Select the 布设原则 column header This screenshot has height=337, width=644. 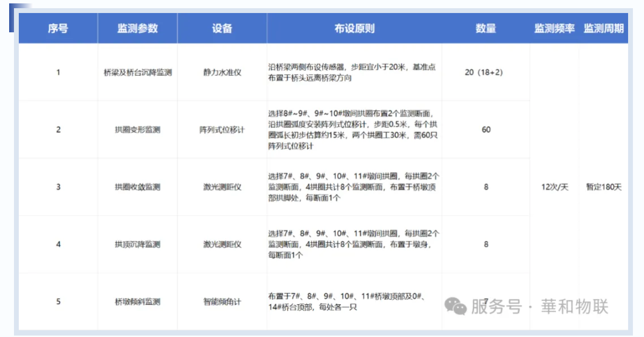pos(354,28)
